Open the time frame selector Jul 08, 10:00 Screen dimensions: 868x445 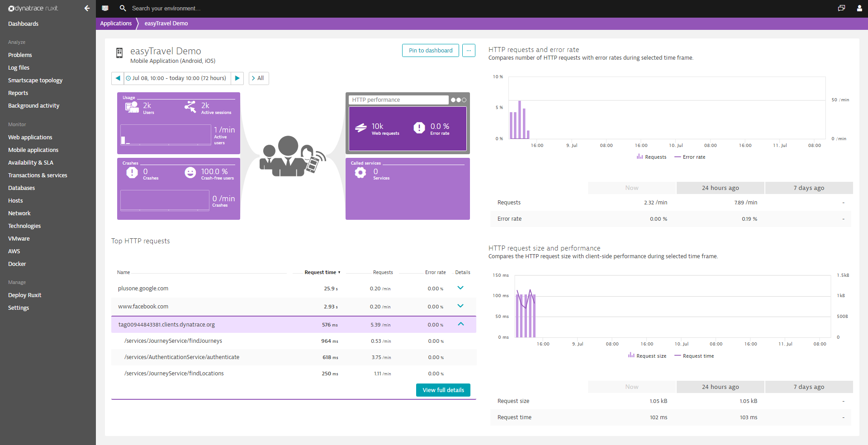[x=177, y=78]
